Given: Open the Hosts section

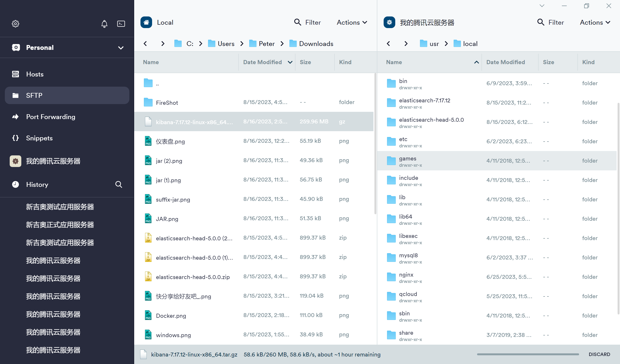Looking at the screenshot, I should [67, 74].
